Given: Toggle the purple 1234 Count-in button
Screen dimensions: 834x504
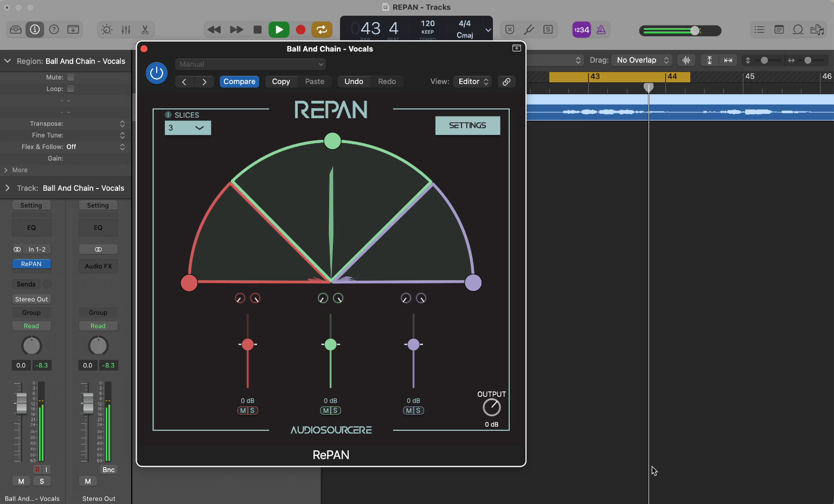Looking at the screenshot, I should pyautogui.click(x=581, y=30).
